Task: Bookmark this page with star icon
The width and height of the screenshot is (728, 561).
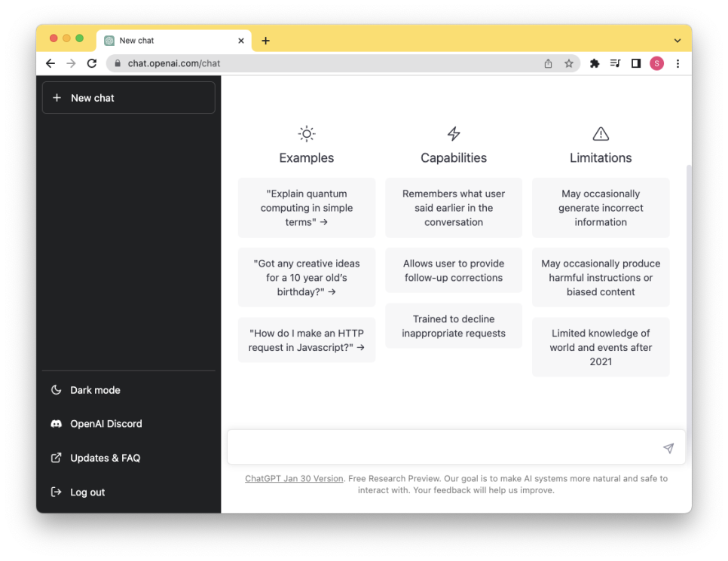Action: tap(569, 63)
